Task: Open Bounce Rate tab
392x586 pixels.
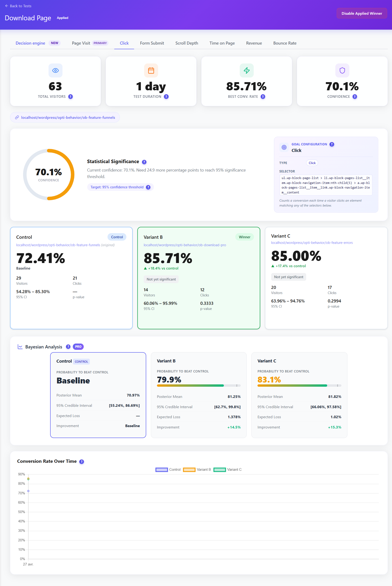Action: coord(285,43)
